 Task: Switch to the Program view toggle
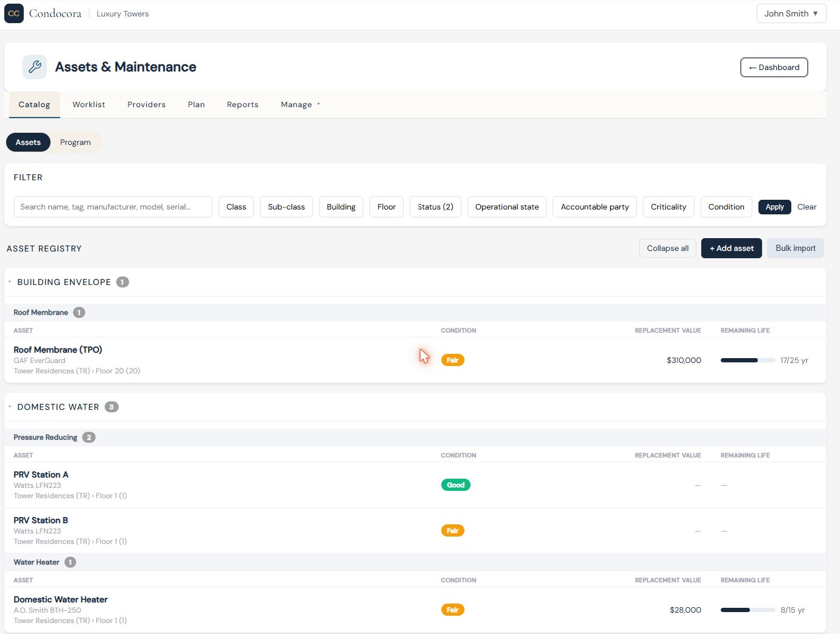pos(75,143)
